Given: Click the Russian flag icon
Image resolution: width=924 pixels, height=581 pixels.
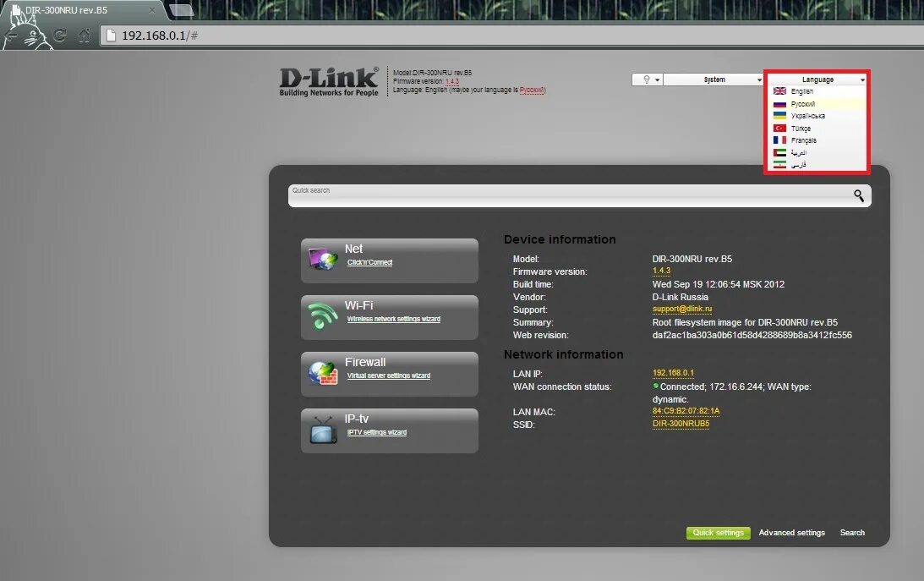Looking at the screenshot, I should click(779, 104).
